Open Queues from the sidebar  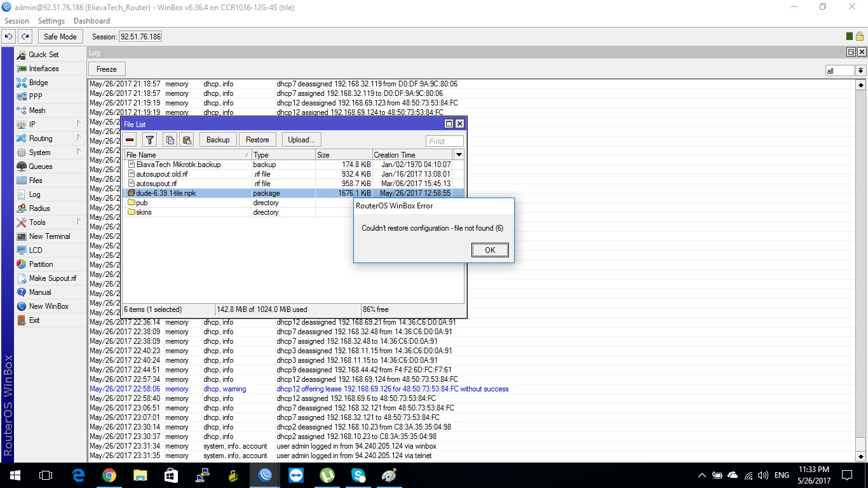click(41, 166)
